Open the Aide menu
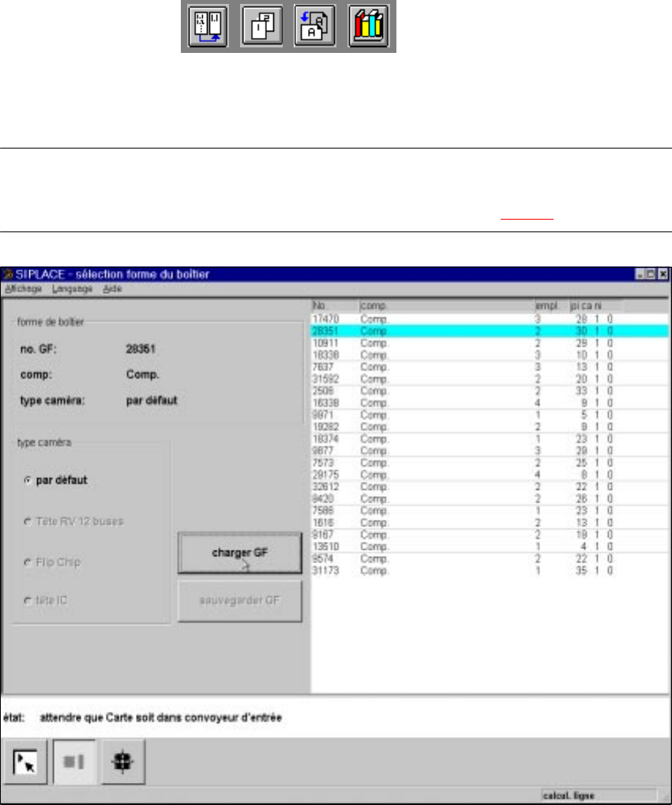 click(112, 289)
